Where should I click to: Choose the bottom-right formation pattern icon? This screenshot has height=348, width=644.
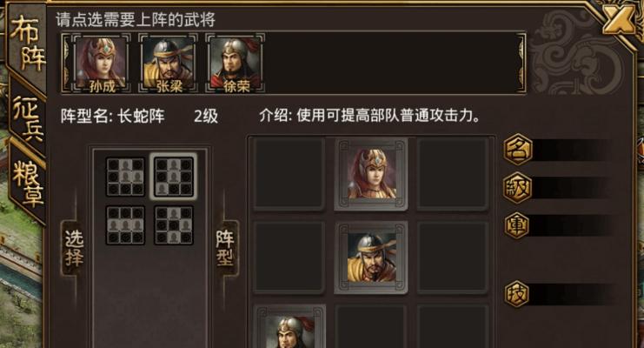pos(173,225)
